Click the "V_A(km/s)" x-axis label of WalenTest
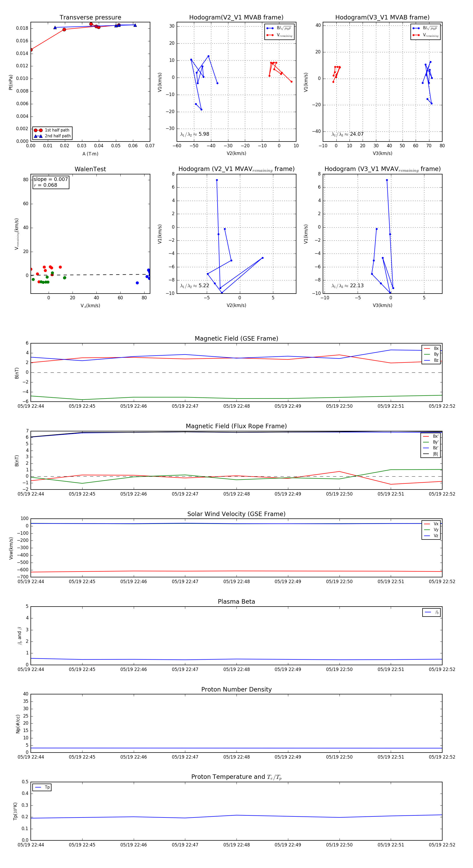 click(x=90, y=306)
